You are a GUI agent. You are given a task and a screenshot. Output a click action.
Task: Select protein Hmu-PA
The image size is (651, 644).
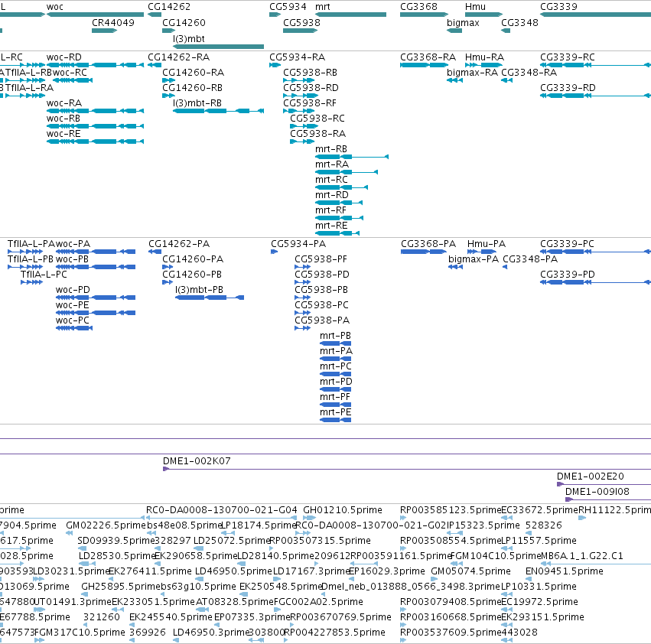click(x=487, y=244)
